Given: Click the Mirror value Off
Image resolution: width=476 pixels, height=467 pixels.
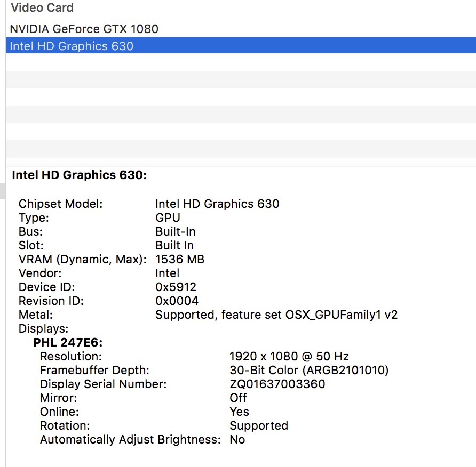Looking at the screenshot, I should coord(238,398).
